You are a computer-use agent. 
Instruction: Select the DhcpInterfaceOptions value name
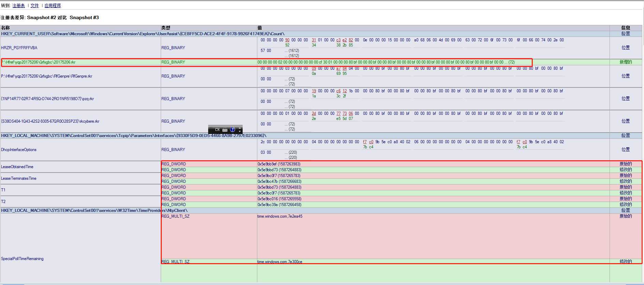click(x=19, y=150)
